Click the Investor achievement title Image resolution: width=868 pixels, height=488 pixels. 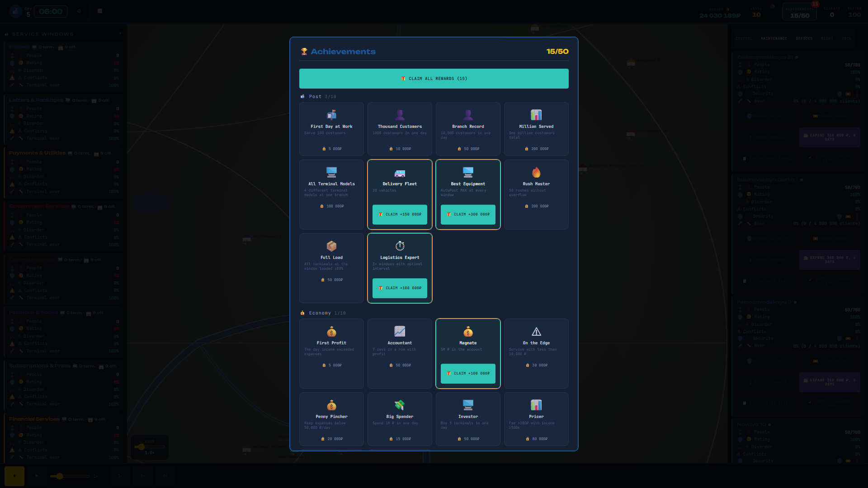pyautogui.click(x=468, y=417)
